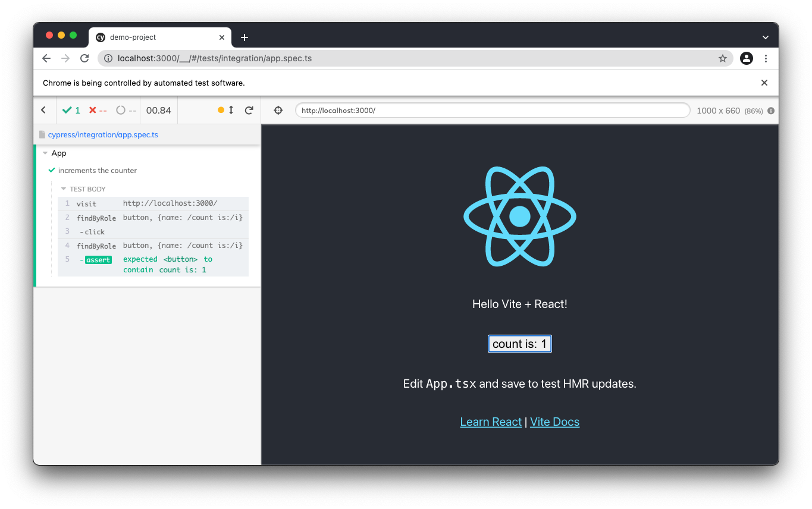Image resolution: width=812 pixels, height=509 pixels.
Task: Close the demo-project tab
Action: click(222, 37)
